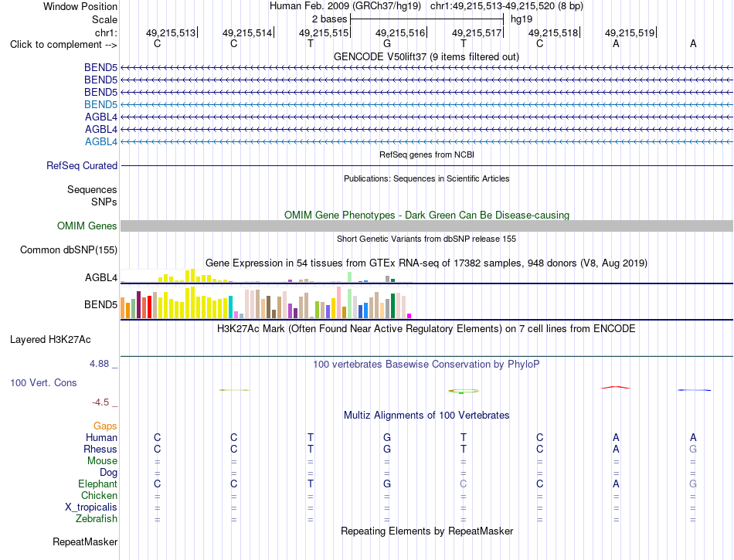The width and height of the screenshot is (734, 560).
Task: Click the blue PhyloP conservation mark
Action: point(695,390)
